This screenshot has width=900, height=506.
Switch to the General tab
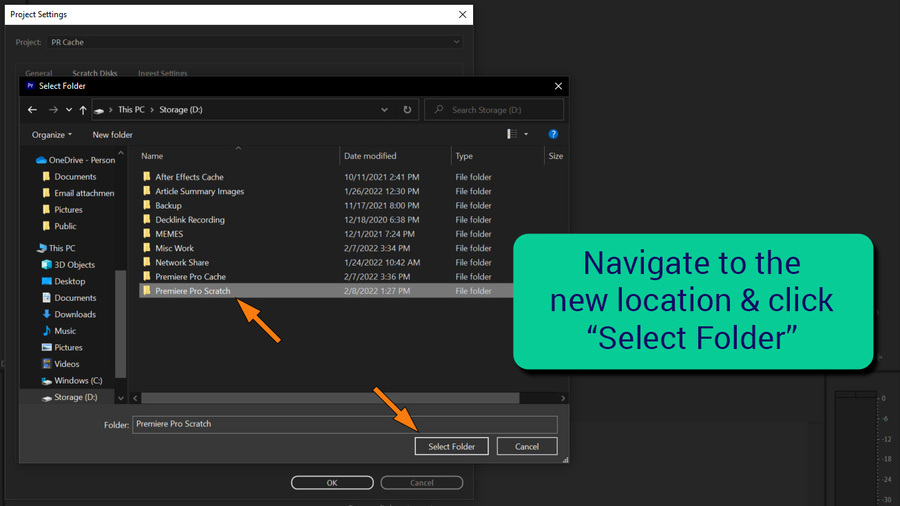coord(39,73)
